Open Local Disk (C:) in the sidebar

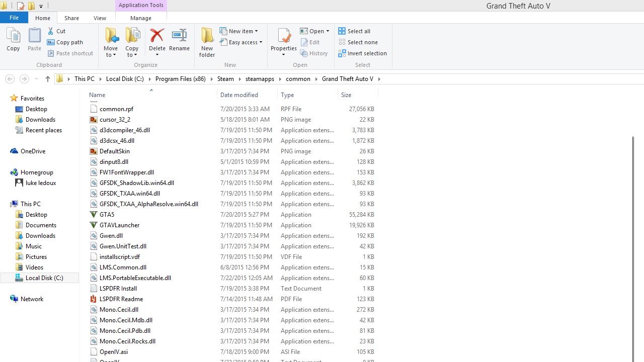(44, 278)
